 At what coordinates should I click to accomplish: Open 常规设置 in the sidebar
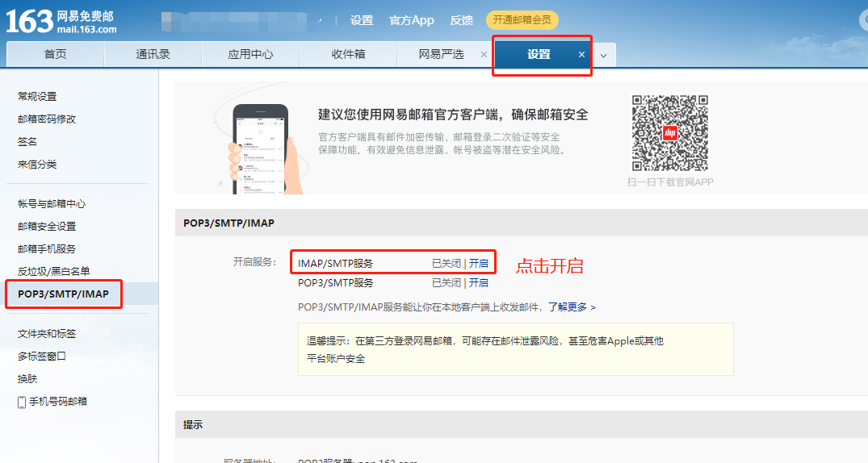click(x=37, y=96)
